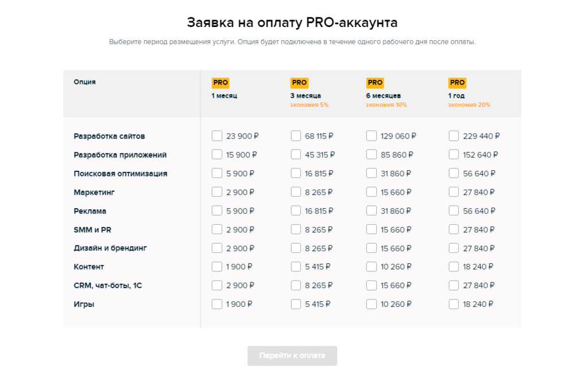Check SMM и PR for 1 год
This screenshot has height=384, width=588.
pyautogui.click(x=454, y=229)
